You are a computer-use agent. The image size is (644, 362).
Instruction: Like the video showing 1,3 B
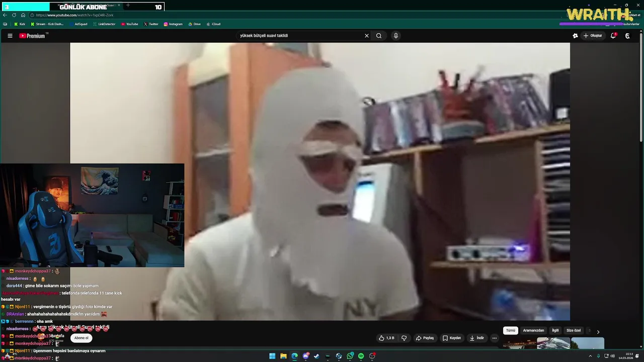[x=386, y=338]
